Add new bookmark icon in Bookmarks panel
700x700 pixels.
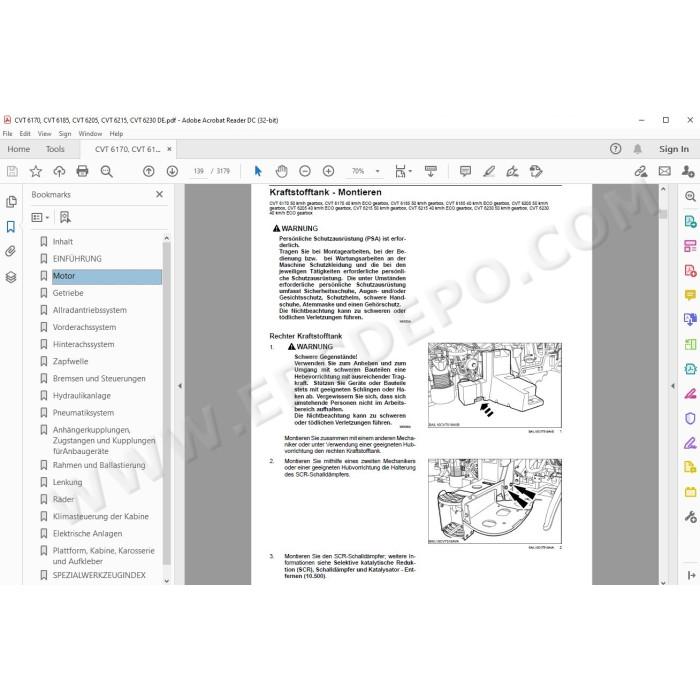[x=65, y=217]
